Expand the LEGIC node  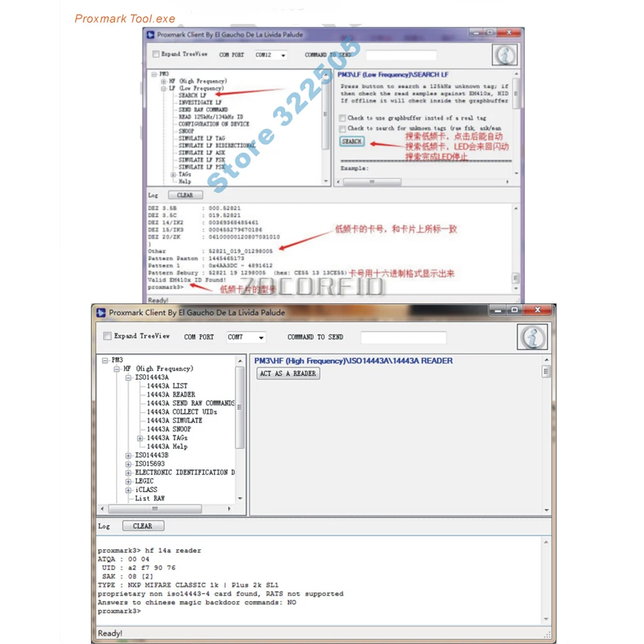click(129, 481)
